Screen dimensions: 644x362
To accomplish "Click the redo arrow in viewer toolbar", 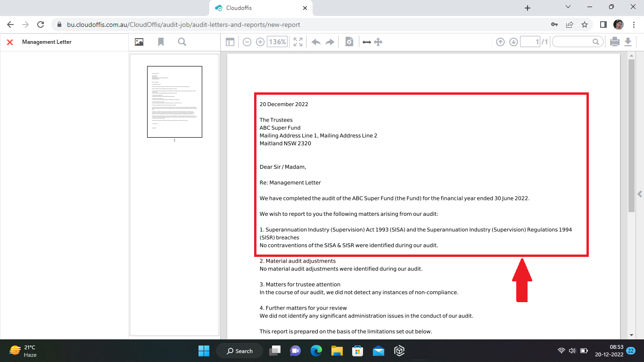I will tap(330, 42).
